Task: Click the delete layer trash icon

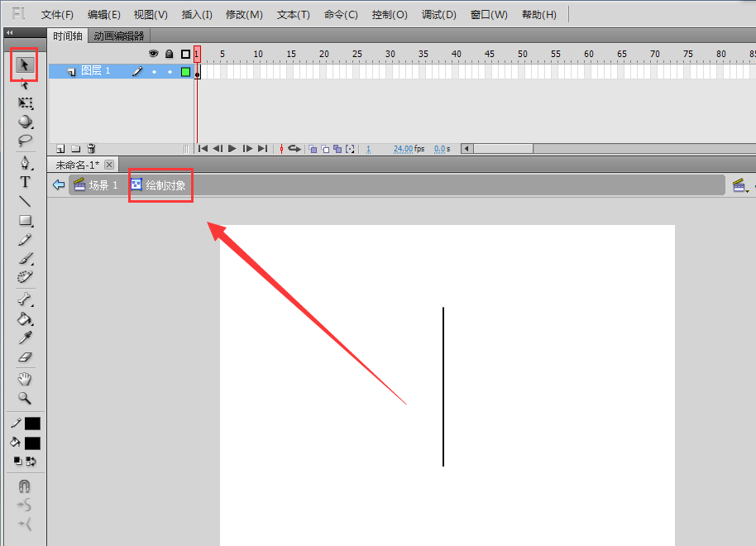Action: [x=91, y=149]
